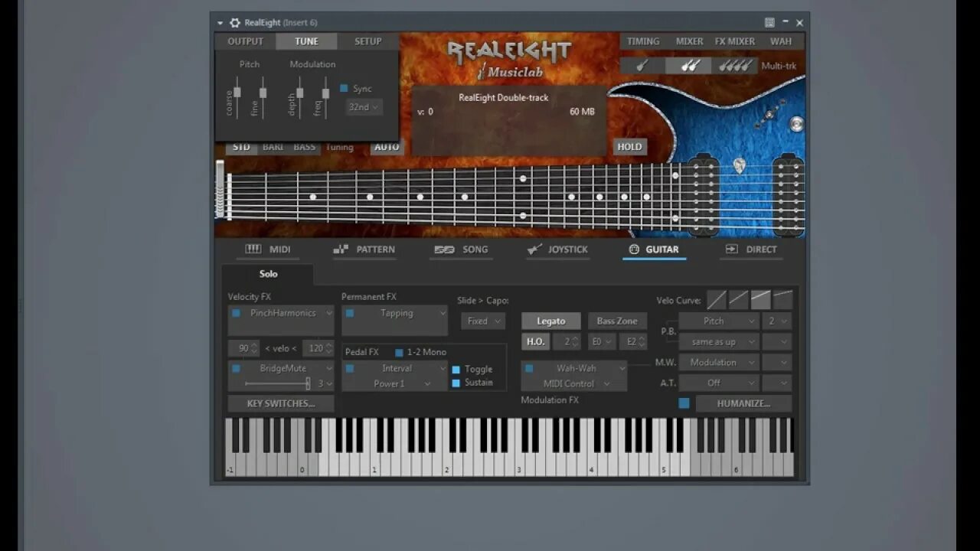
Task: Open the P.B. Pitch dropdown
Action: [x=719, y=321]
